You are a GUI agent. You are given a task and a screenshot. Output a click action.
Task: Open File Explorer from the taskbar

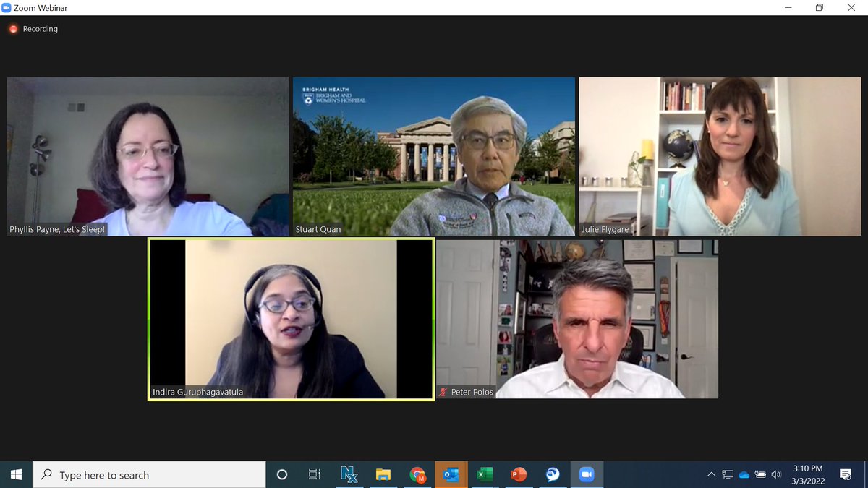pos(383,475)
